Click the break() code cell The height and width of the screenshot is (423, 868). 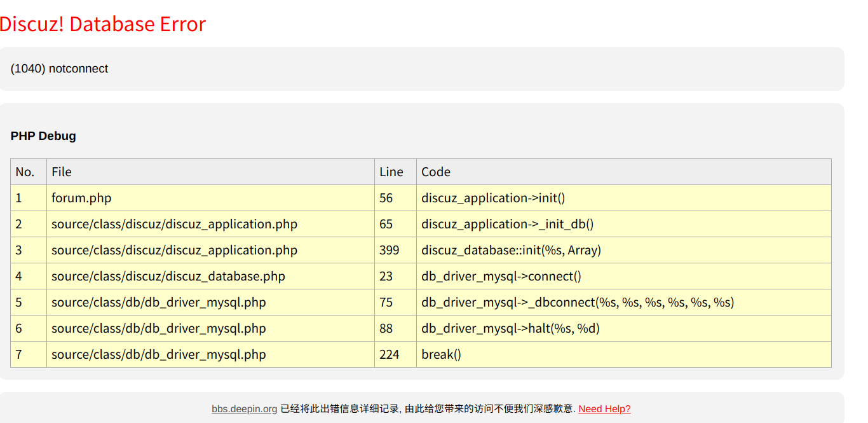coord(624,354)
